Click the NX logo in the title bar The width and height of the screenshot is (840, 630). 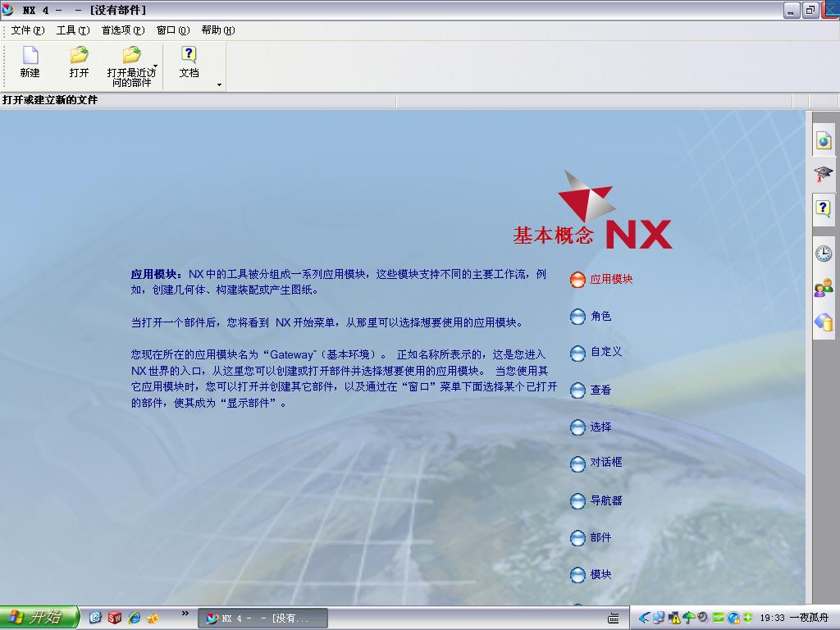tap(7, 10)
